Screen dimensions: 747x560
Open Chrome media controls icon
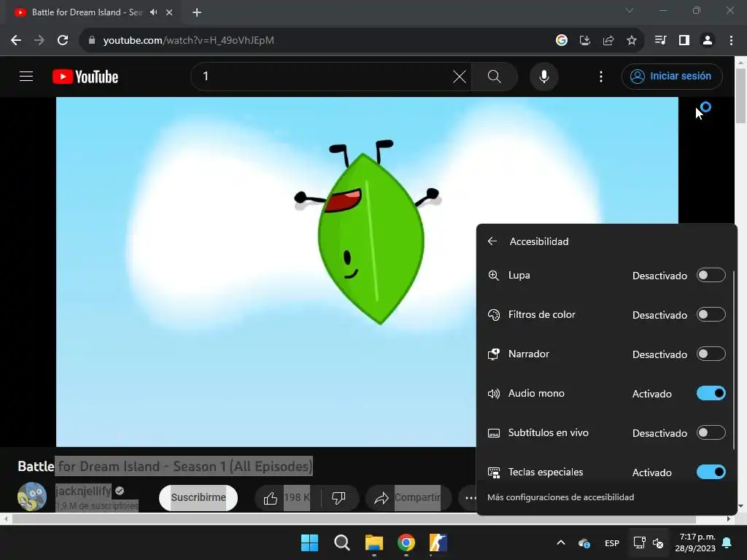[660, 41]
